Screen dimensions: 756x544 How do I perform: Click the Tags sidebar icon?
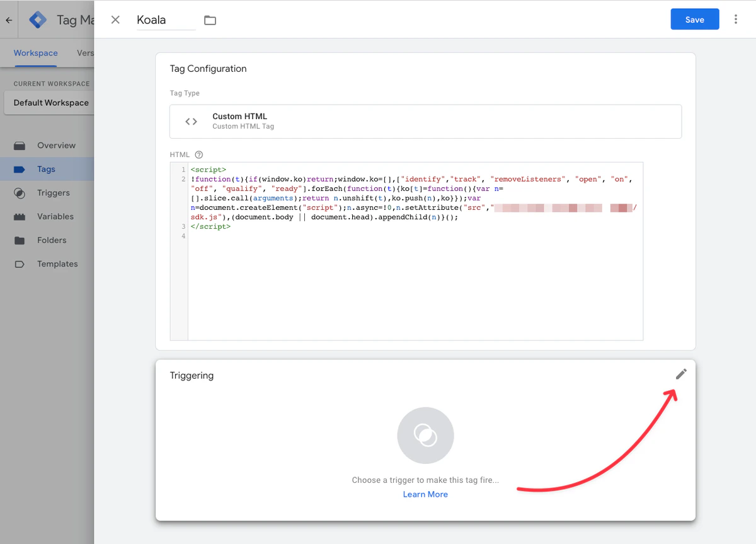pyautogui.click(x=20, y=169)
